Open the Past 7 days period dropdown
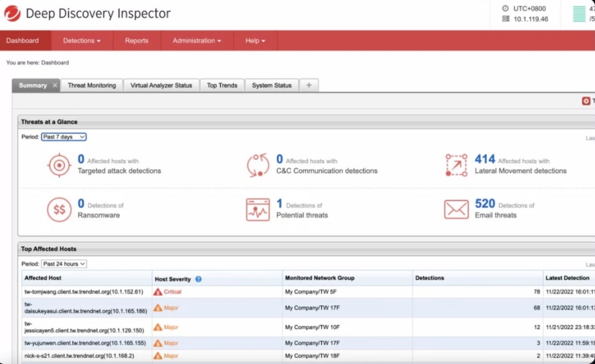Image resolution: width=595 pixels, height=364 pixels. pyautogui.click(x=63, y=136)
